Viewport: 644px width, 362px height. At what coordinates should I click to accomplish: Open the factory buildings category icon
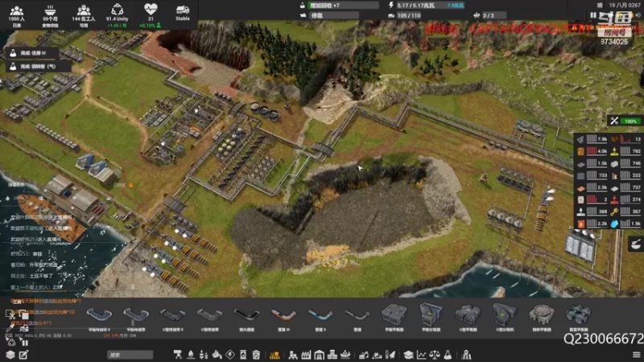click(x=306, y=355)
